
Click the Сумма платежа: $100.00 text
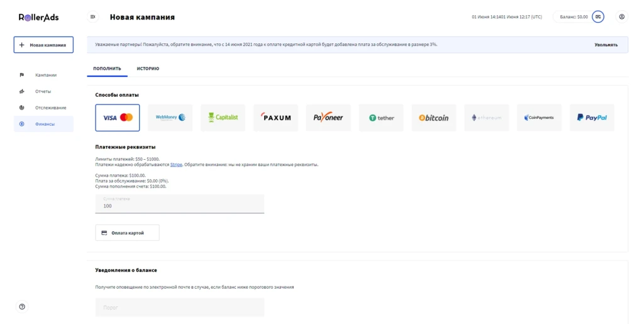(120, 176)
